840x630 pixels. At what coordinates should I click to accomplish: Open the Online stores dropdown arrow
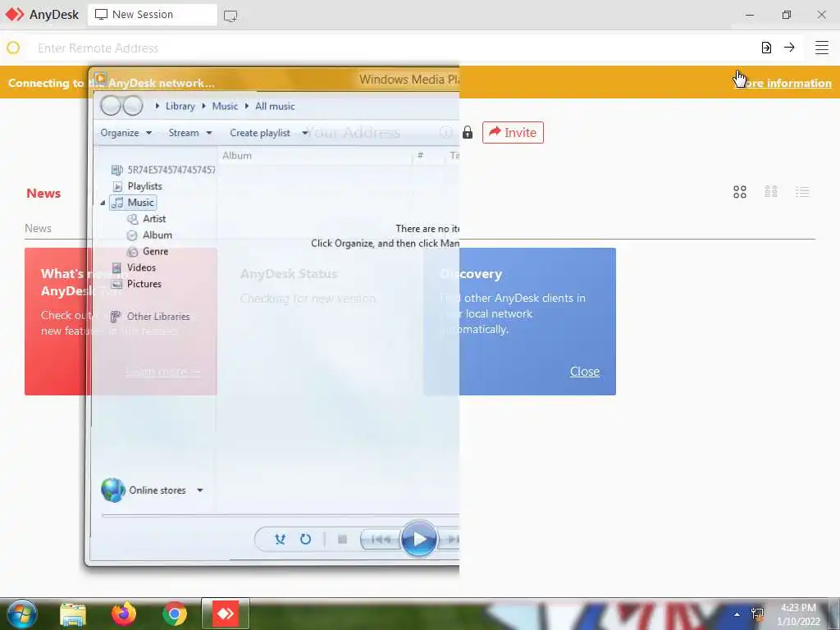tap(200, 491)
